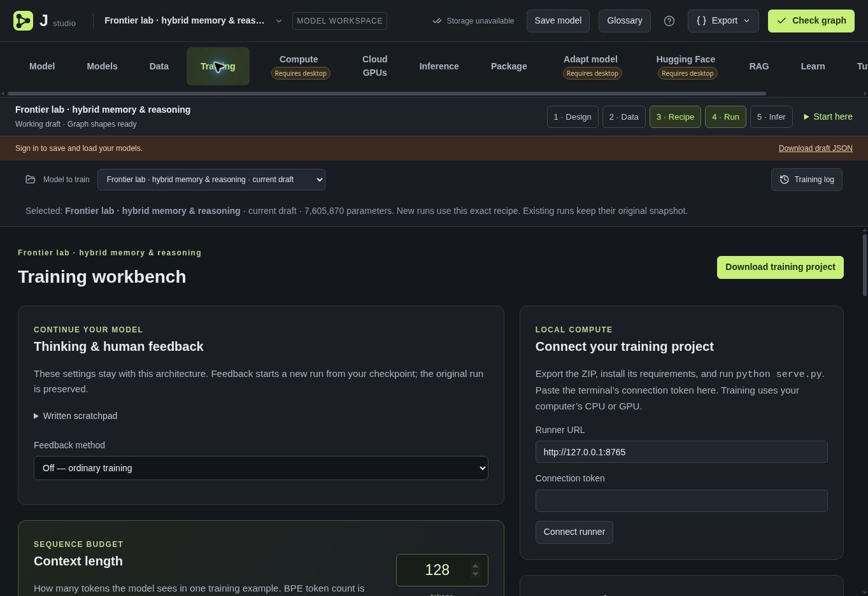Click the Connect runner button
868x596 pixels.
coord(574,532)
